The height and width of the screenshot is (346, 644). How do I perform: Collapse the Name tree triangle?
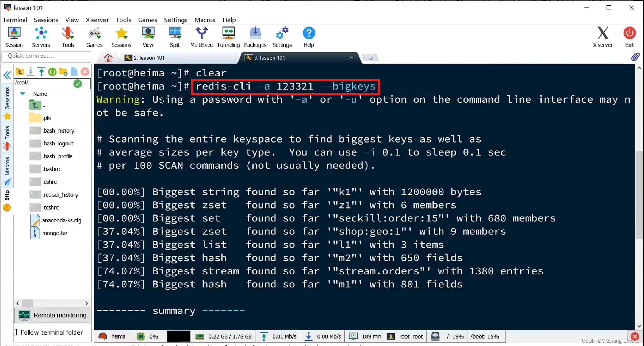22,94
